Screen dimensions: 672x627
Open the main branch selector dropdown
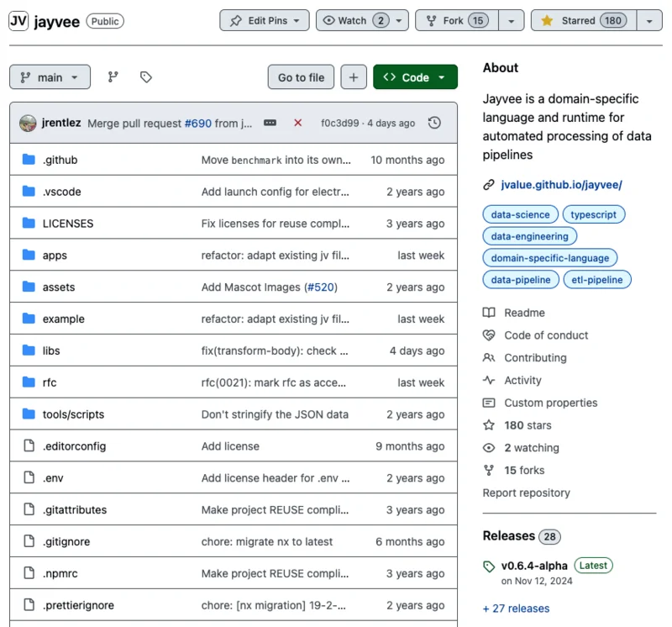[50, 76]
